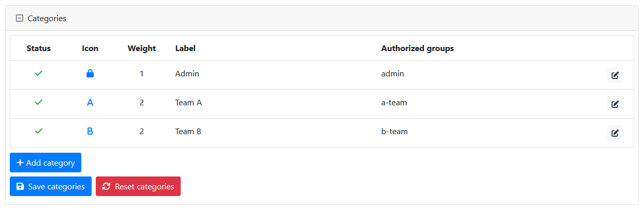This screenshot has width=644, height=210.
Task: Click the edit icon for Admin row
Action: click(x=615, y=75)
